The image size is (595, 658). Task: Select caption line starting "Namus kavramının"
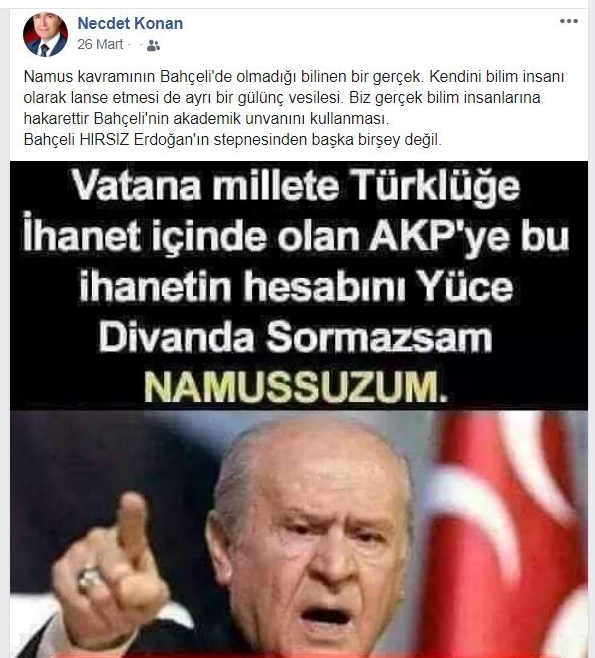pyautogui.click(x=294, y=77)
